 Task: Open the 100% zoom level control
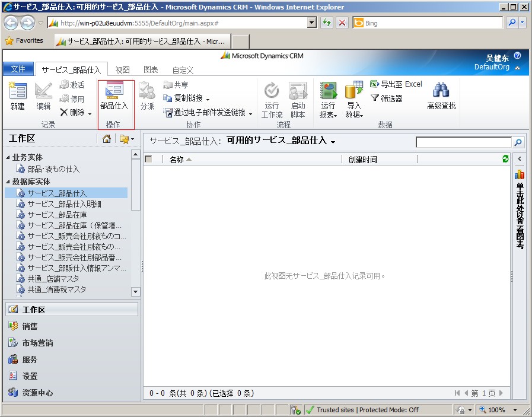(x=497, y=410)
